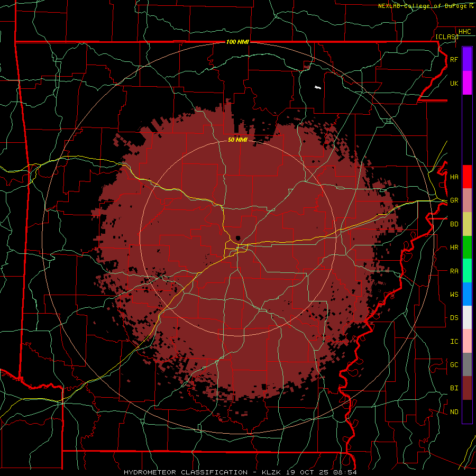
Task: Click the red HA legend color swatch
Action: (x=467, y=177)
